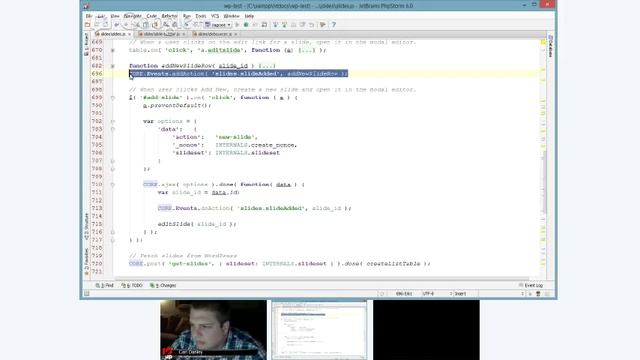Close the slides/slides.js tab

click(129, 34)
